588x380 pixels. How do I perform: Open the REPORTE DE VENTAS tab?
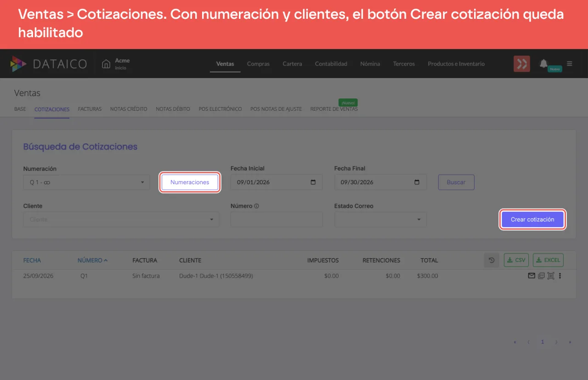point(334,109)
